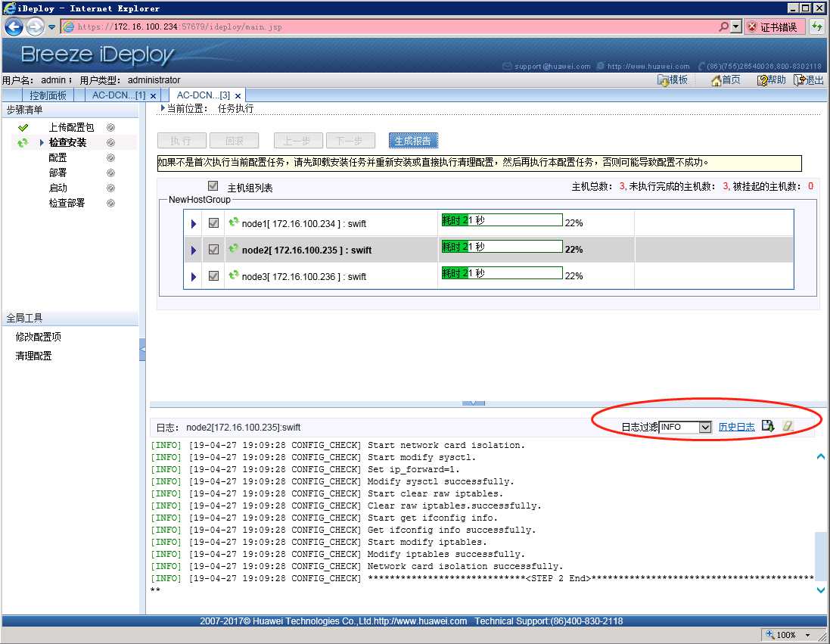This screenshot has height=644, width=830.
Task: Expand the node3 172.16.100.236 row
Action: point(194,276)
